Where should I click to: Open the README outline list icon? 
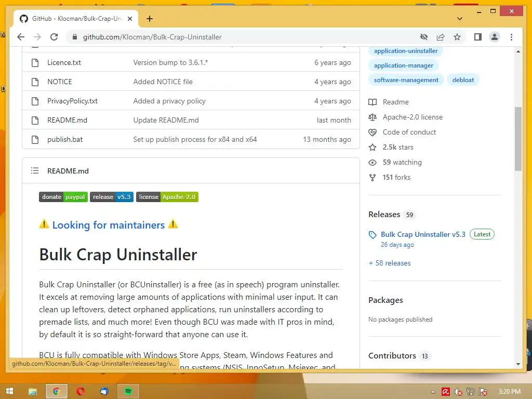[x=35, y=170]
